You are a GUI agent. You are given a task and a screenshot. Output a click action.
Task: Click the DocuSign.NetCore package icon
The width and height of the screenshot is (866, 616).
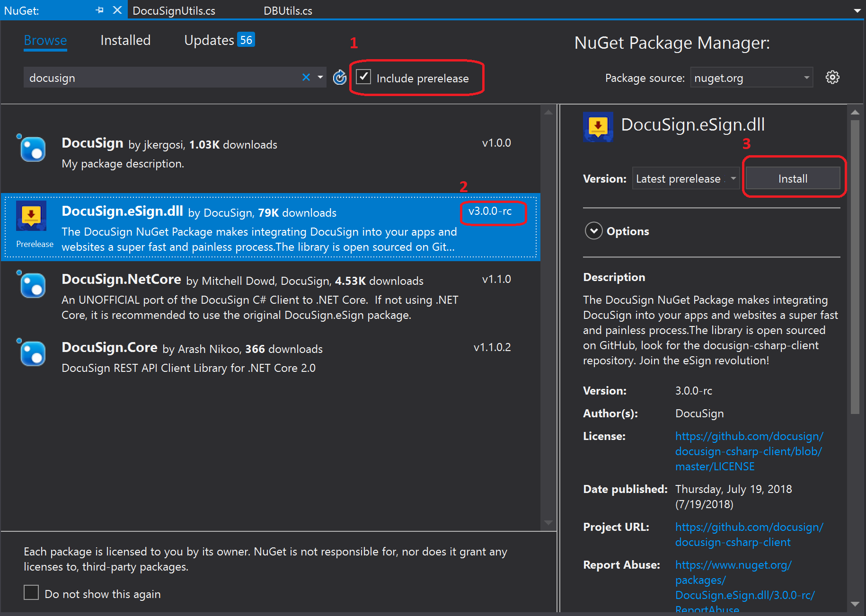[31, 285]
